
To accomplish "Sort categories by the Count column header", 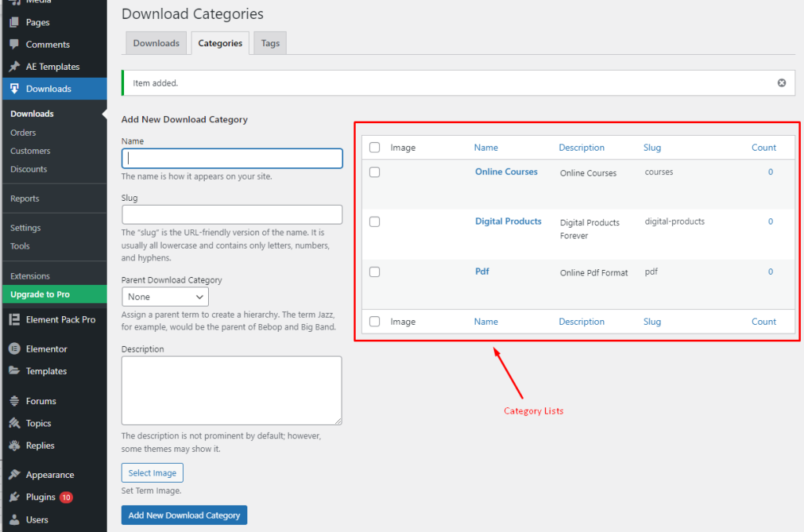I will coord(763,147).
